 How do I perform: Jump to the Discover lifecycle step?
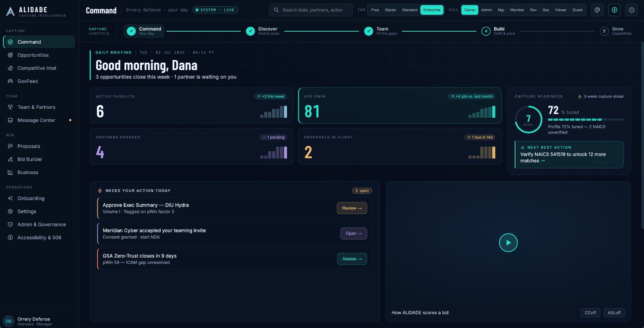pyautogui.click(x=263, y=31)
